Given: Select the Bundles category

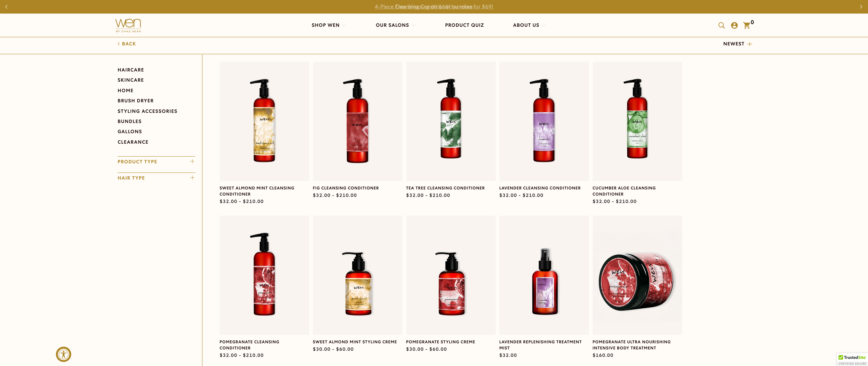Looking at the screenshot, I should [x=129, y=121].
